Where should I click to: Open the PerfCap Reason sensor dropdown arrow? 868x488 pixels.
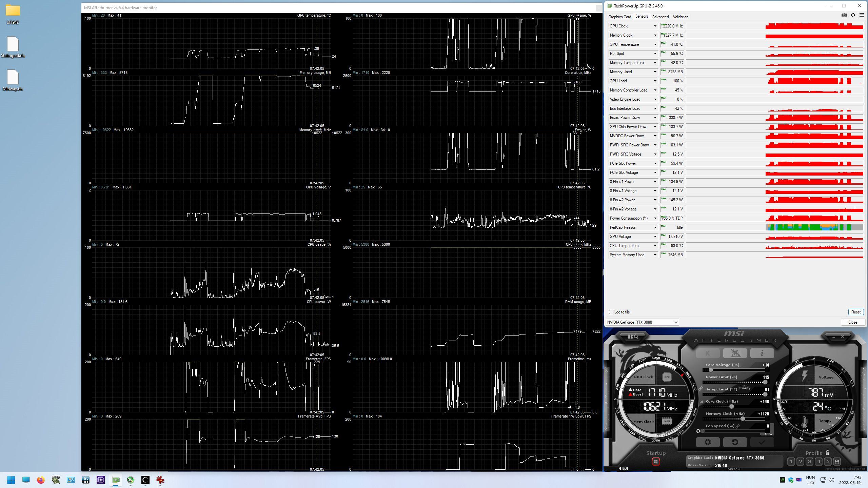click(x=655, y=227)
